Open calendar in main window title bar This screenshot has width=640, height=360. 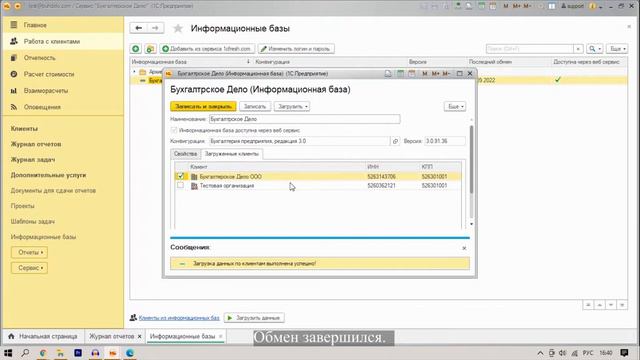[x=493, y=6]
